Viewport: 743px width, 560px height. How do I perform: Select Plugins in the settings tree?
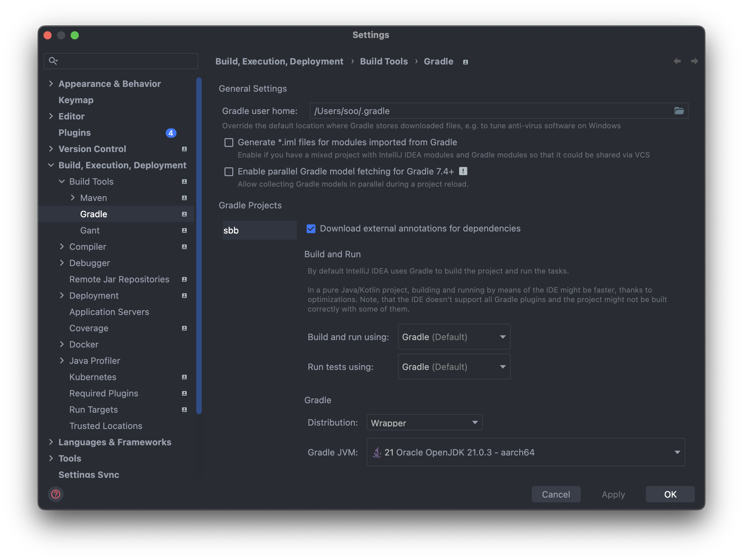pyautogui.click(x=74, y=133)
